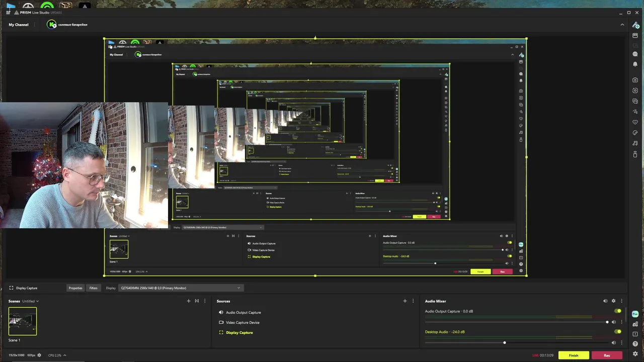Click the Audio Mixer panel title
The image size is (644, 362).
click(x=435, y=301)
